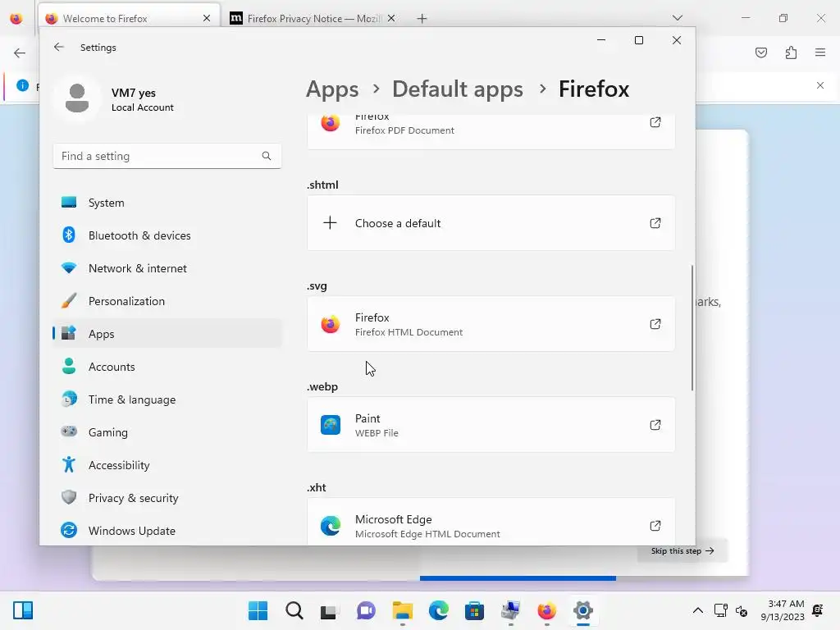Launch Microsoft Edge from taskbar
This screenshot has height=630, width=840.
point(438,610)
